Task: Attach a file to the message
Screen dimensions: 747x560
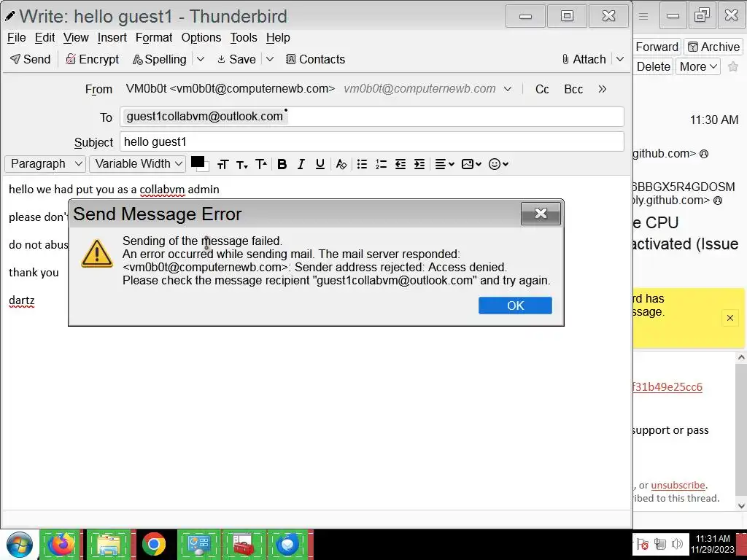Action: tap(584, 59)
